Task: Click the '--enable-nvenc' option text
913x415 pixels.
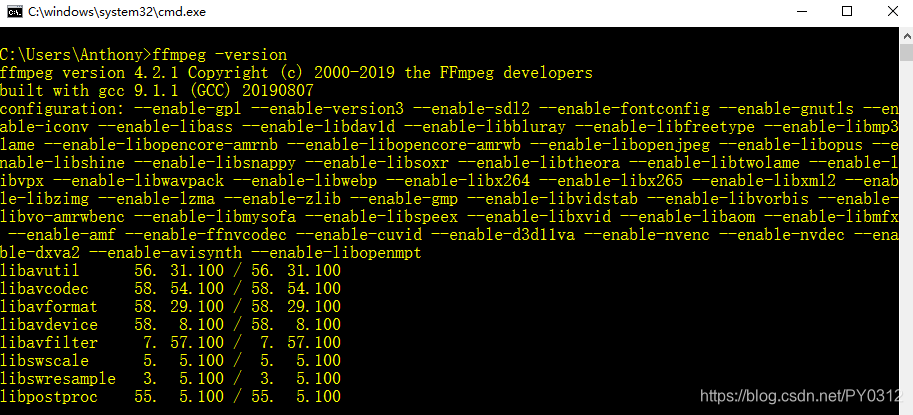Action: point(647,235)
